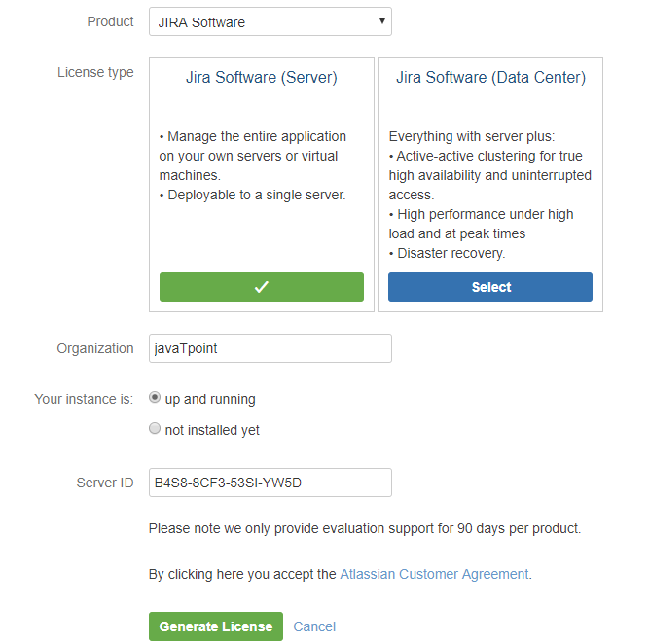The width and height of the screenshot is (649, 644).
Task: Click the 'Disaster recovery' bullet text
Action: tap(447, 253)
